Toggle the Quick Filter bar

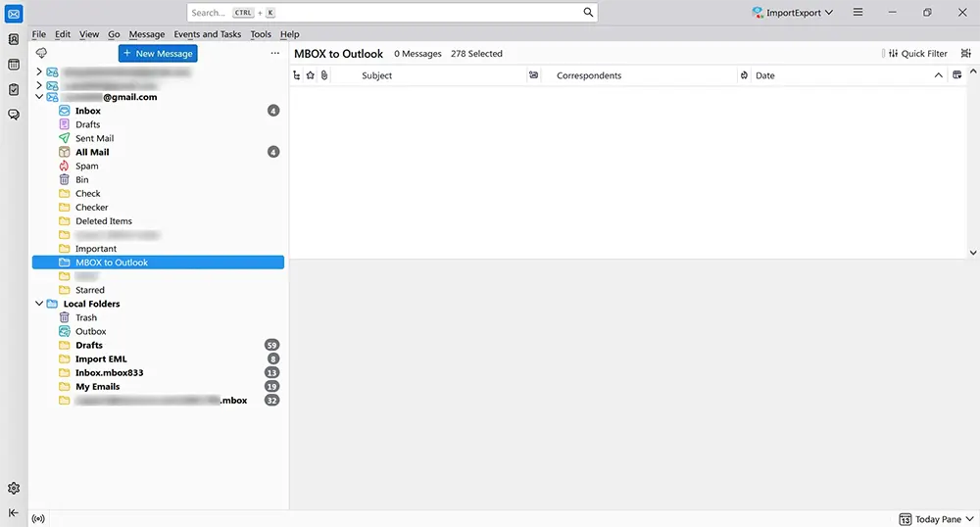(x=917, y=53)
